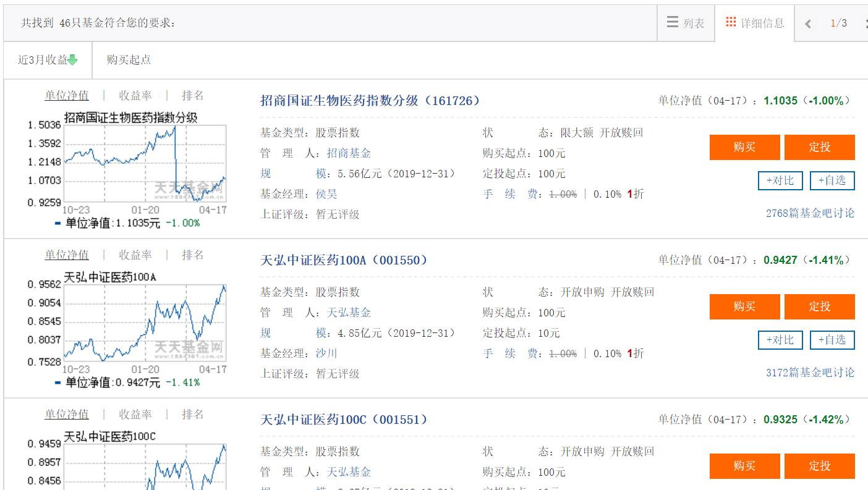This screenshot has height=490, width=868.
Task: Click the left pagination chevron
Action: 807,22
